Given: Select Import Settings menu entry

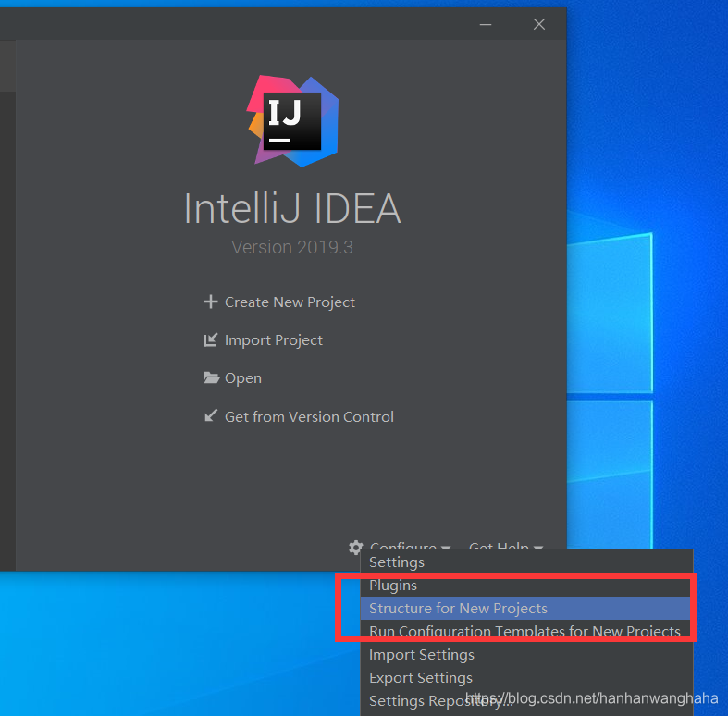Looking at the screenshot, I should click(526, 654).
